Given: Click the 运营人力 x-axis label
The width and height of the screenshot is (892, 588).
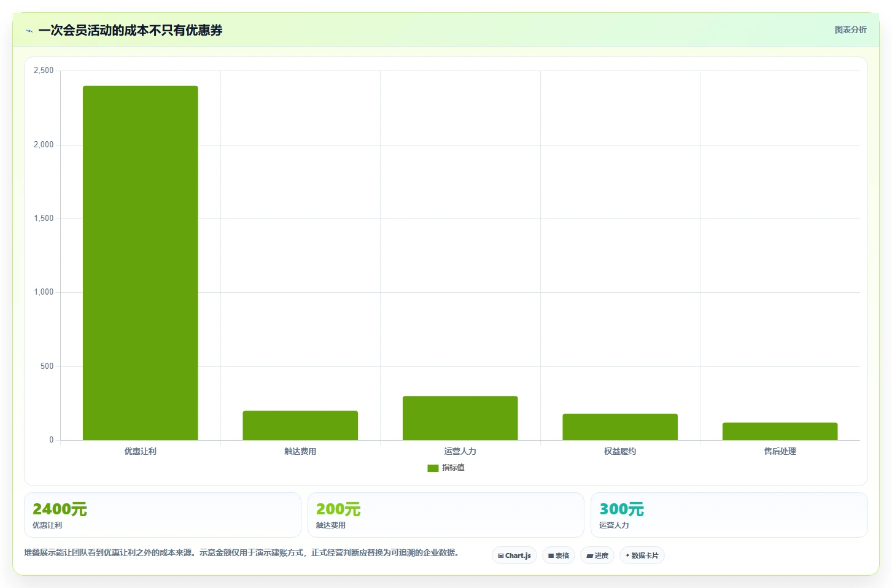Looking at the screenshot, I should click(460, 451).
